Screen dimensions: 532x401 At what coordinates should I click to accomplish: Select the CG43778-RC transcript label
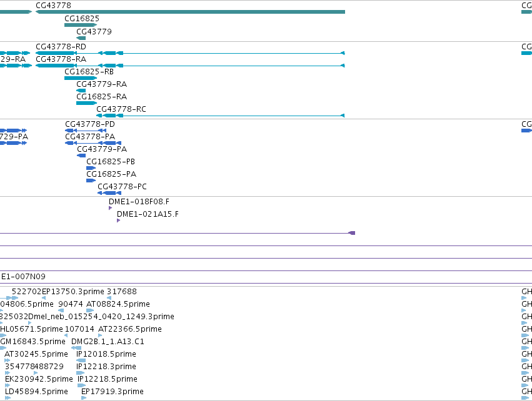[x=121, y=109]
